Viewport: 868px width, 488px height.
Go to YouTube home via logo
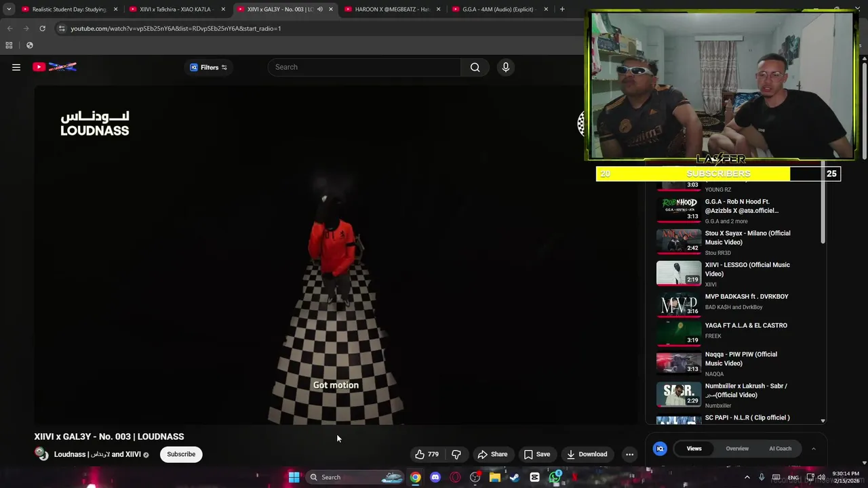tap(54, 67)
